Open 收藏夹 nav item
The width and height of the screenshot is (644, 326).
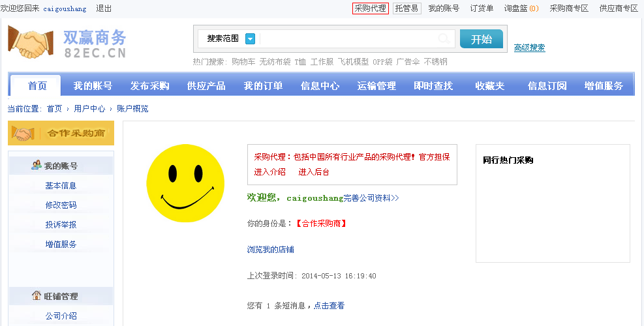(489, 86)
